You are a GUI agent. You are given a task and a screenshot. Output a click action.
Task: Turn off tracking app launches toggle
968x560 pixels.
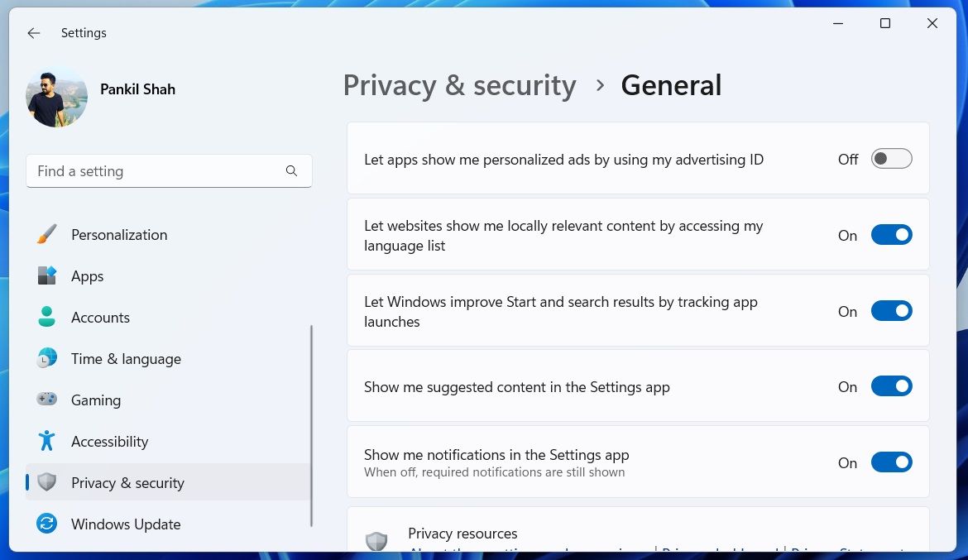point(891,310)
